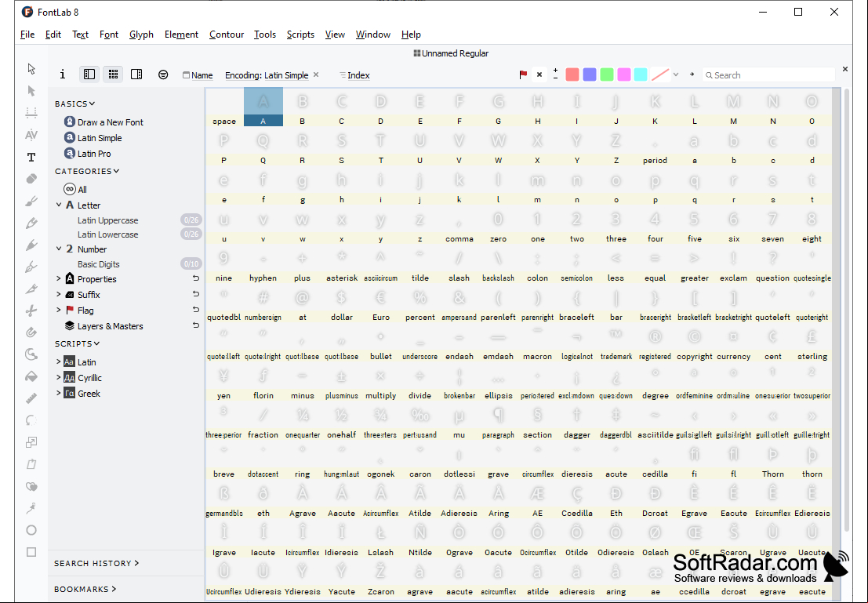Choose Latin Pro encoding
Viewport: 868px width, 603px height.
[88, 154]
